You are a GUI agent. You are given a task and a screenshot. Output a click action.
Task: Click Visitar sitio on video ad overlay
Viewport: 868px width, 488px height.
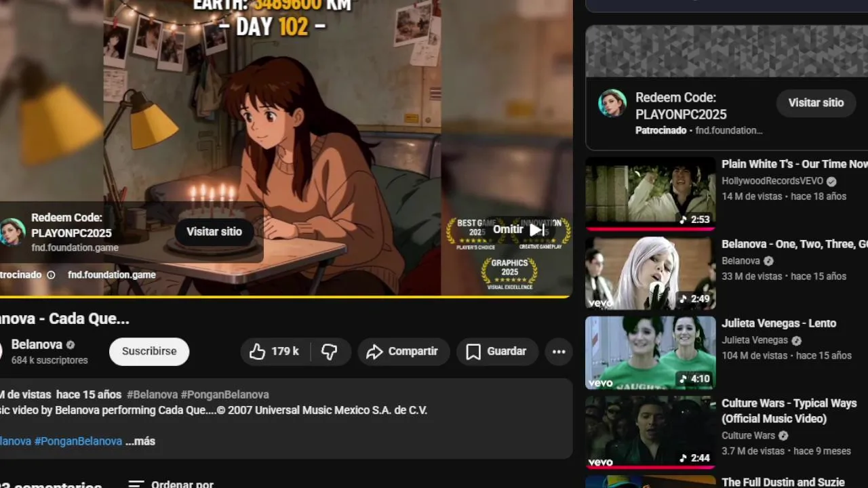coord(214,232)
